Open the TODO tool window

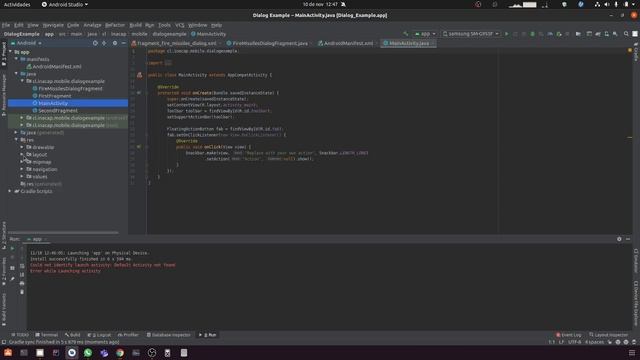pyautogui.click(x=20, y=335)
